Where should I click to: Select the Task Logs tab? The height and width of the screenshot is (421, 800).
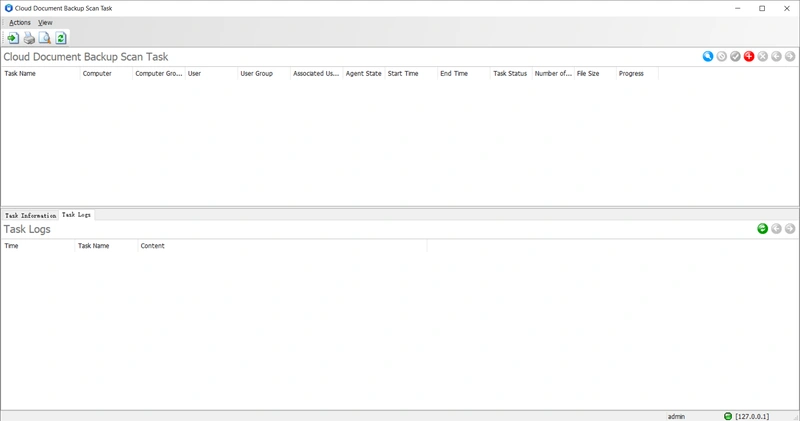tap(77, 215)
